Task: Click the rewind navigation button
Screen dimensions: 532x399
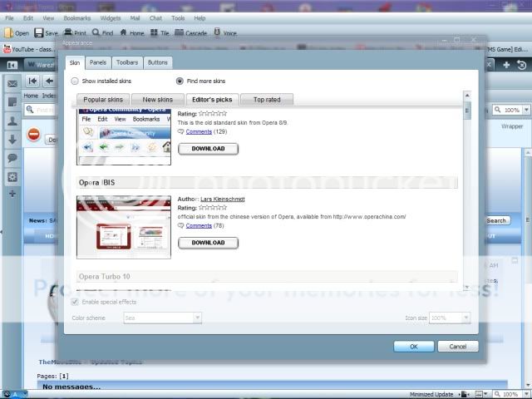Action: 33,81
